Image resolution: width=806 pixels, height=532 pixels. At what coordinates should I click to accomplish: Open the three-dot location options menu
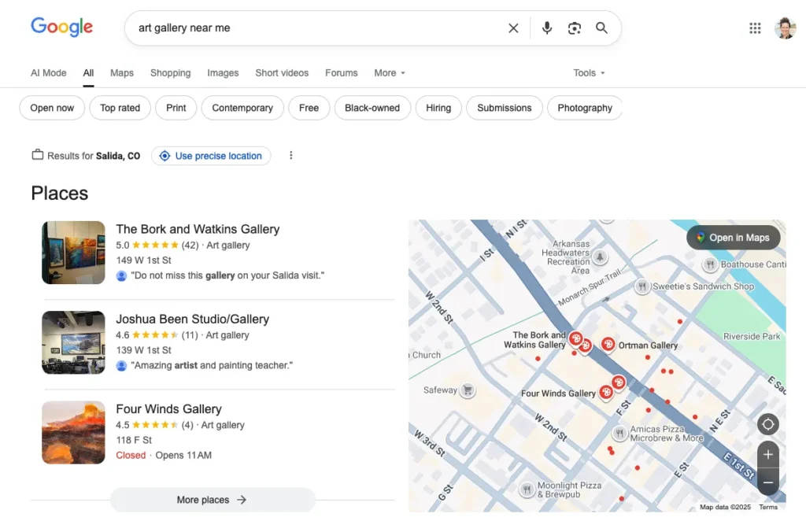coord(291,155)
